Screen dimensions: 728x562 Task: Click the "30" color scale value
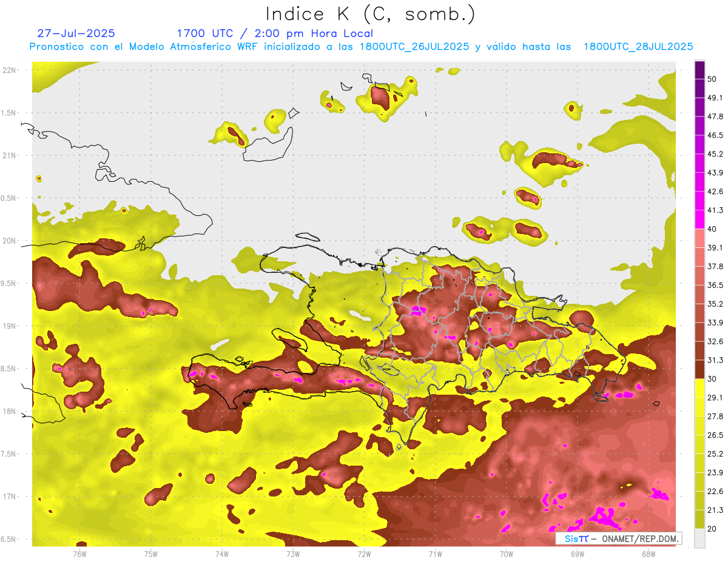712,379
